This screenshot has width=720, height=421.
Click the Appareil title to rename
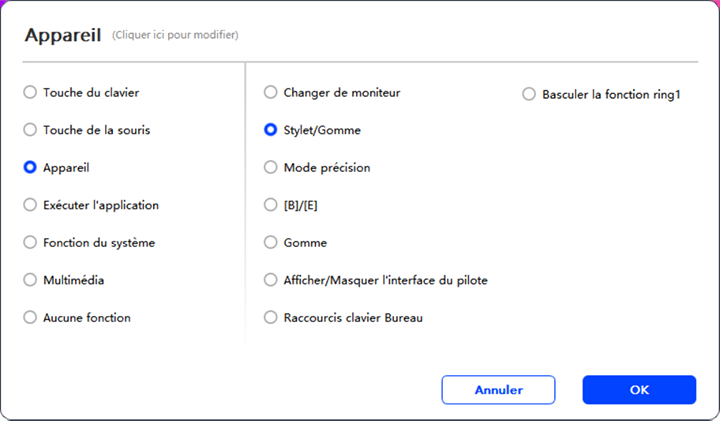tap(61, 35)
